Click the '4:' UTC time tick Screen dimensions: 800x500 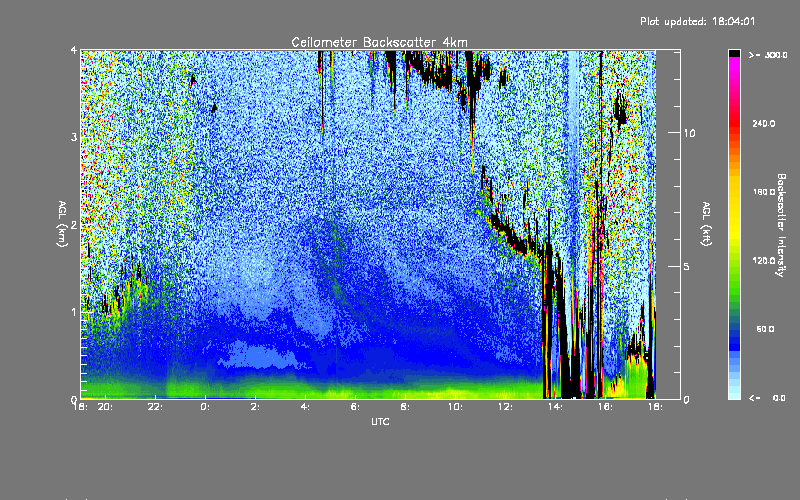305,407
